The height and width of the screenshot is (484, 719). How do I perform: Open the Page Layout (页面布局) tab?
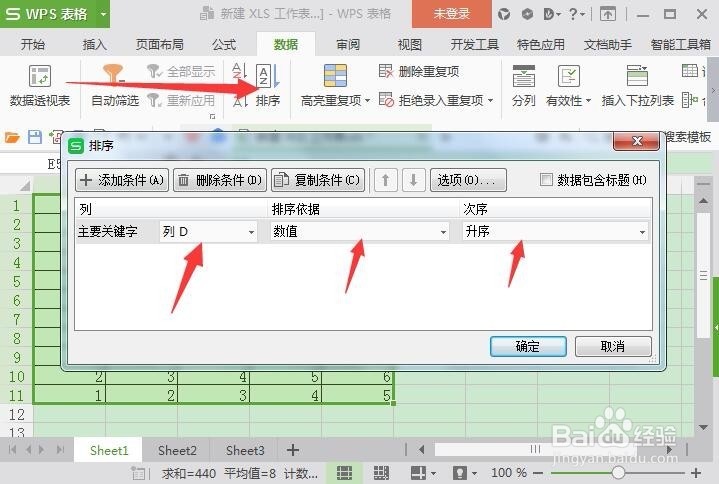tap(160, 44)
